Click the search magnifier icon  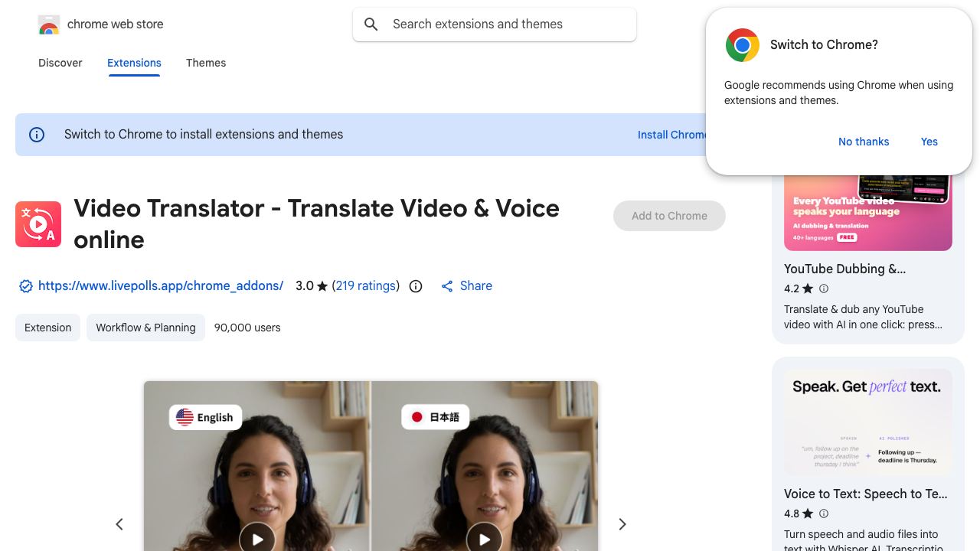(371, 24)
